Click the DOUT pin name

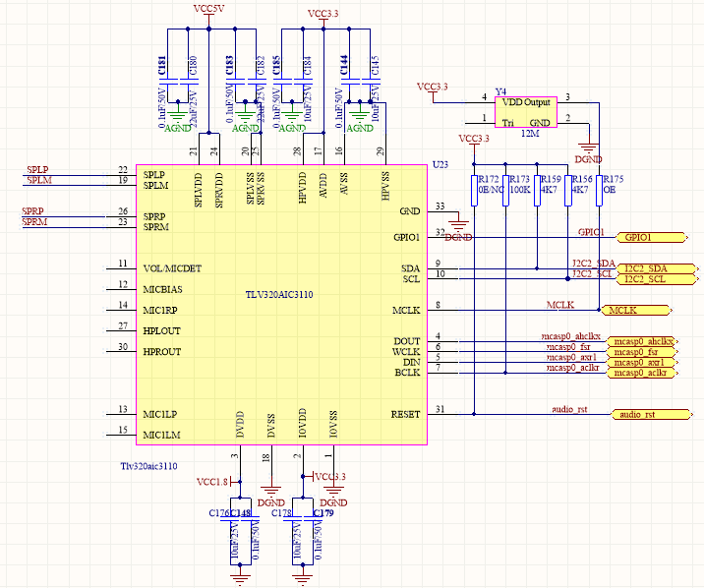407,341
